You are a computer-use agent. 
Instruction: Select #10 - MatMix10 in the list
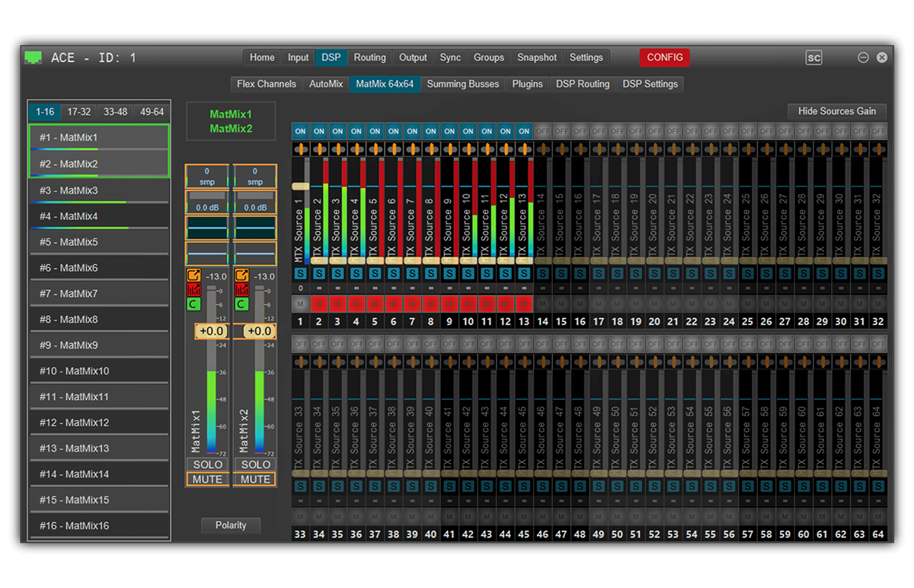point(99,372)
